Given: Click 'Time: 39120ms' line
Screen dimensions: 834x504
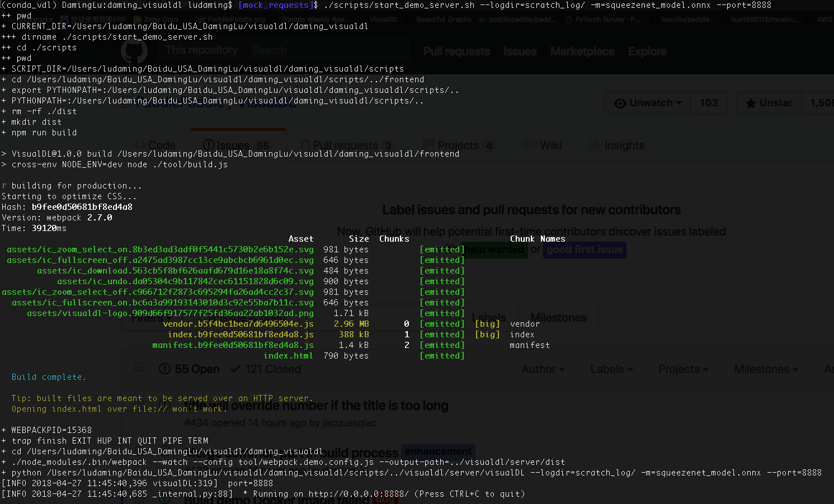Looking at the screenshot, I should 34,228.
